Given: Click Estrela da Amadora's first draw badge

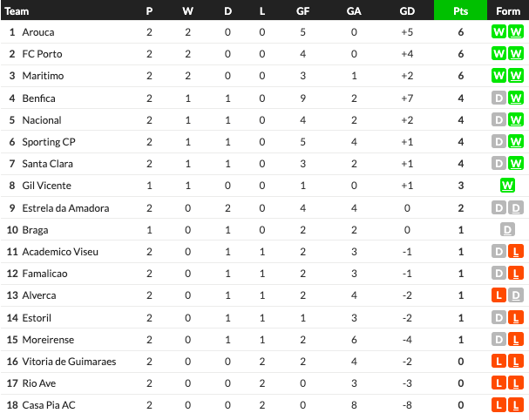Looking at the screenshot, I should point(498,207).
